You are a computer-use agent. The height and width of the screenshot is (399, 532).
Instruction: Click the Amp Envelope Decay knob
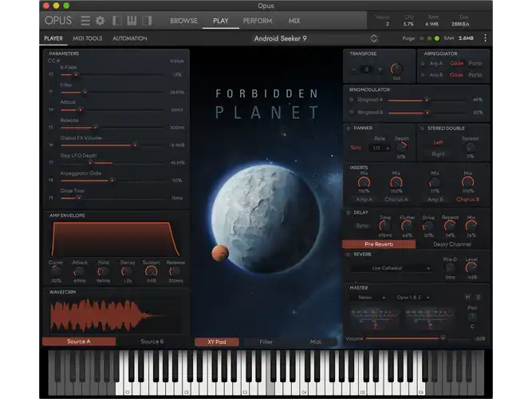pos(128,271)
